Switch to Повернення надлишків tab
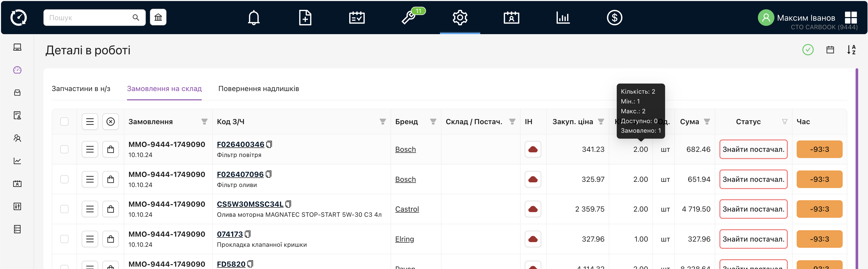This screenshot has height=269, width=868. 258,89
